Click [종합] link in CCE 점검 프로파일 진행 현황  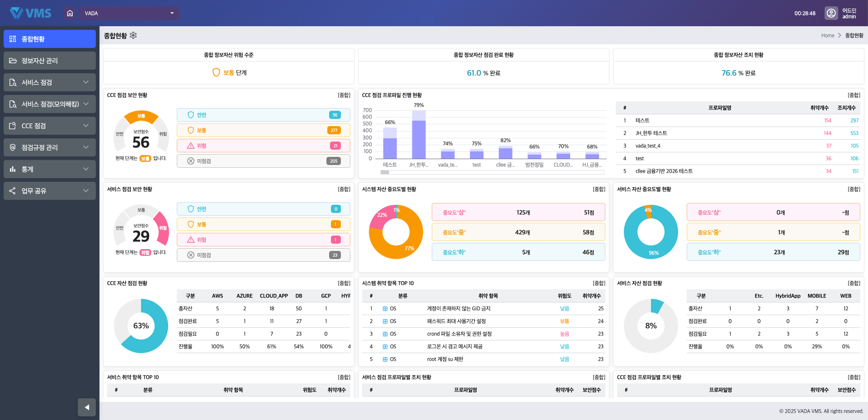[854, 95]
